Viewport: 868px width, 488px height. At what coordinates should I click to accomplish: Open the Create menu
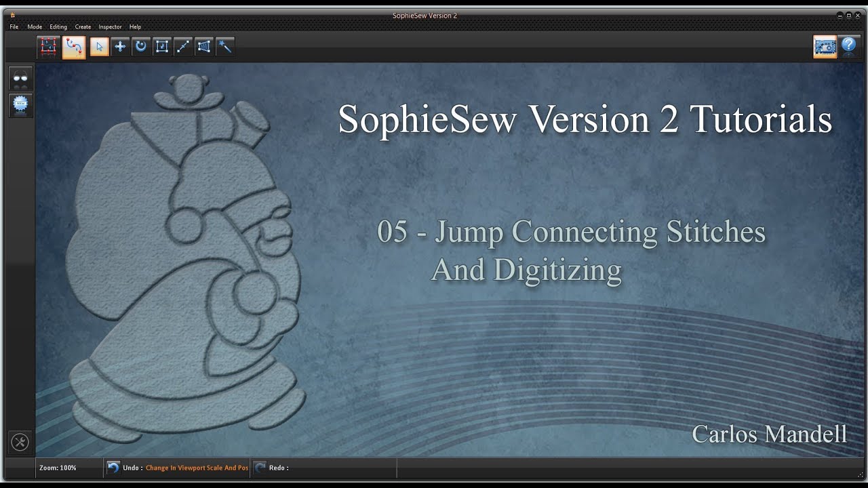click(83, 27)
